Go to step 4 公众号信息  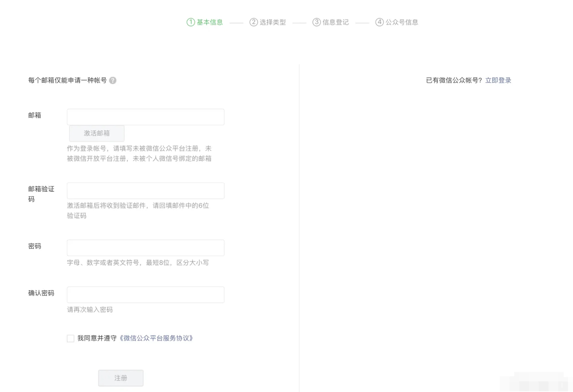click(x=397, y=22)
